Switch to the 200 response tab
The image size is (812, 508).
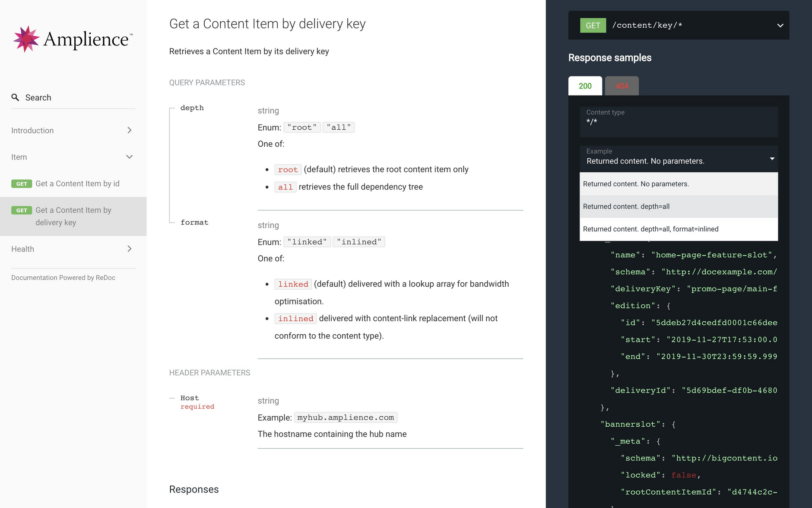click(x=585, y=86)
